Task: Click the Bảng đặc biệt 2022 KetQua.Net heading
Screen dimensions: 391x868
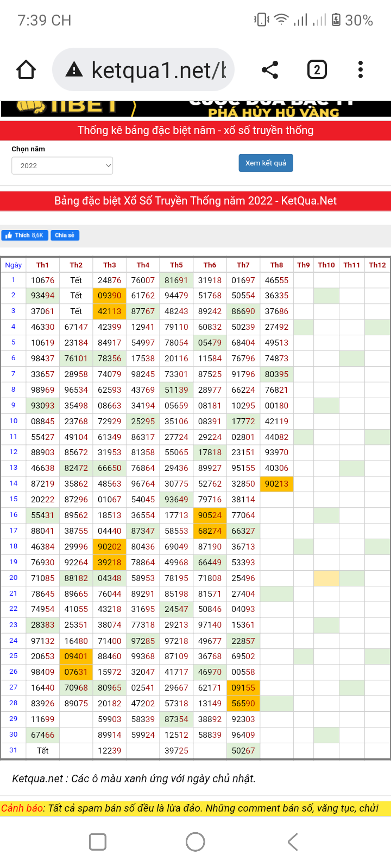Action: tap(195, 201)
